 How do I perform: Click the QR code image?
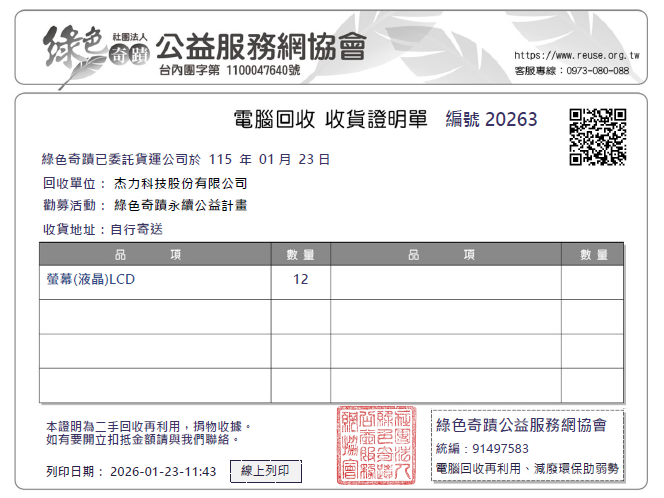point(597,136)
